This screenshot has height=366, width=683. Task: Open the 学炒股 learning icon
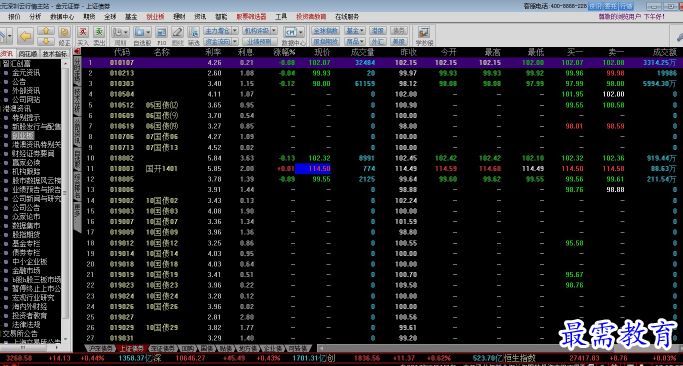[424, 32]
